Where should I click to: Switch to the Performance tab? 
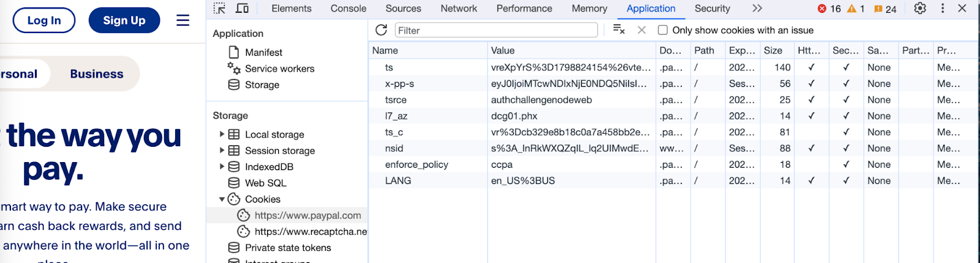pos(524,9)
